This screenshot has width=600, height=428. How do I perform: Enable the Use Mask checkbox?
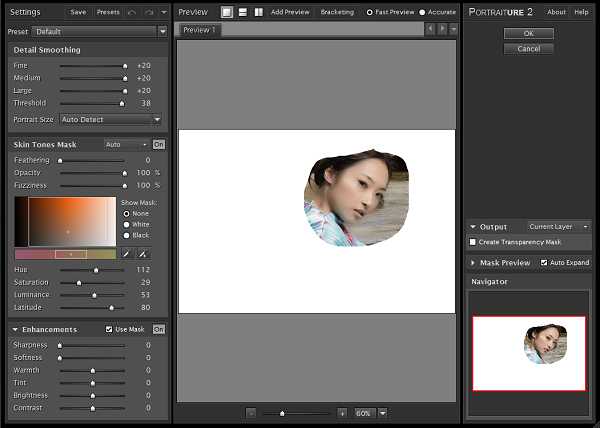click(x=109, y=329)
